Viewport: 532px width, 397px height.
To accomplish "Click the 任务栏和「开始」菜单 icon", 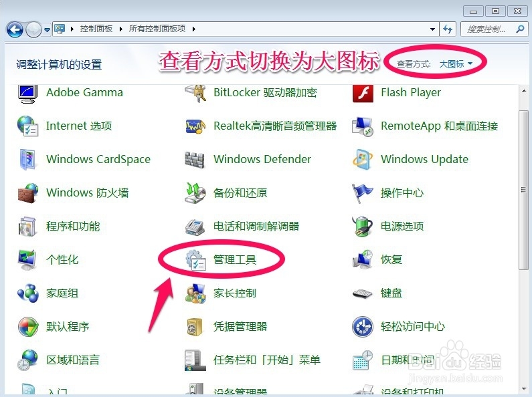I will point(195,360).
